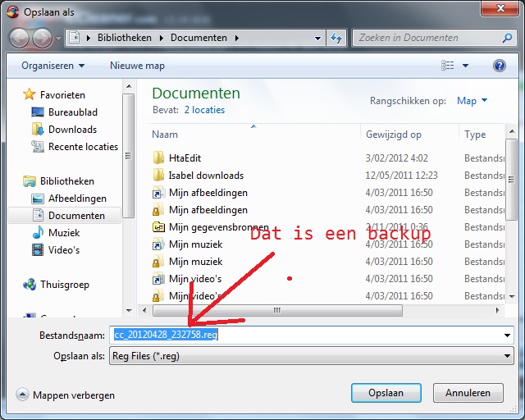This screenshot has width=525, height=420.
Task: Select Bureaublad in Favorieten
Action: tap(64, 112)
